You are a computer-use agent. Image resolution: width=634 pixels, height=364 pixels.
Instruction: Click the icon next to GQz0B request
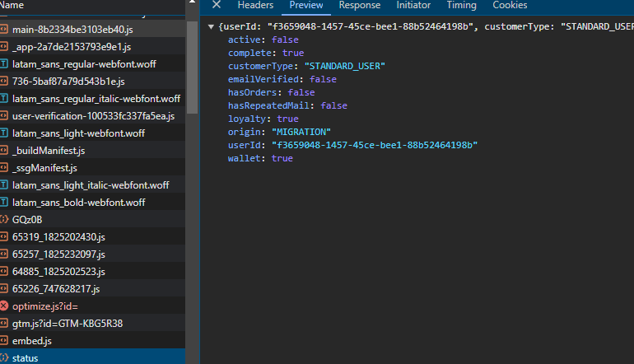pos(4,219)
